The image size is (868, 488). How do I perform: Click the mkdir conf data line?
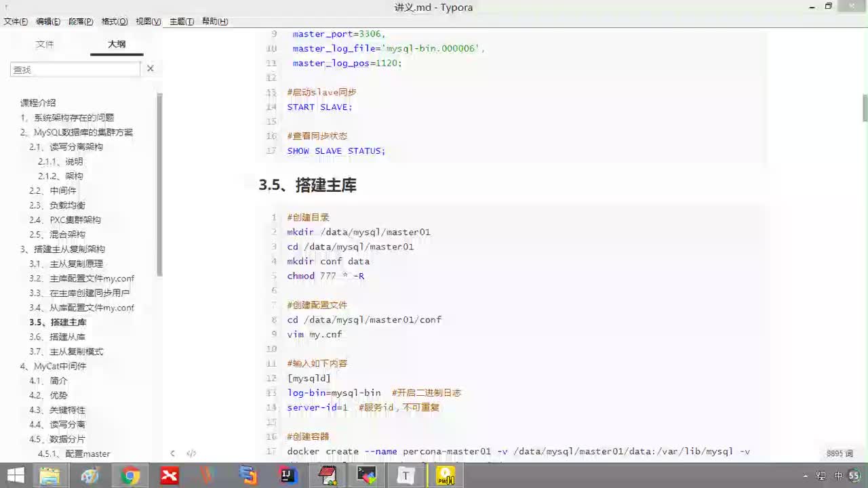(x=328, y=261)
